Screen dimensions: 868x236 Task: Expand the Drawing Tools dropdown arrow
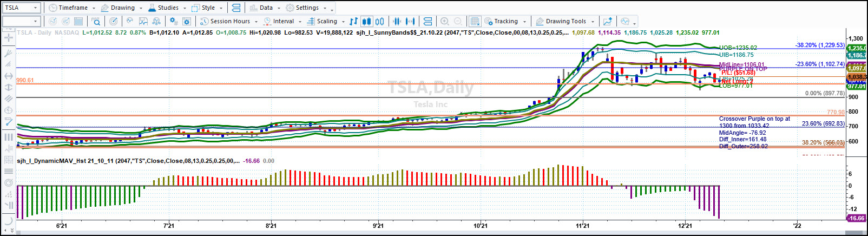click(593, 22)
